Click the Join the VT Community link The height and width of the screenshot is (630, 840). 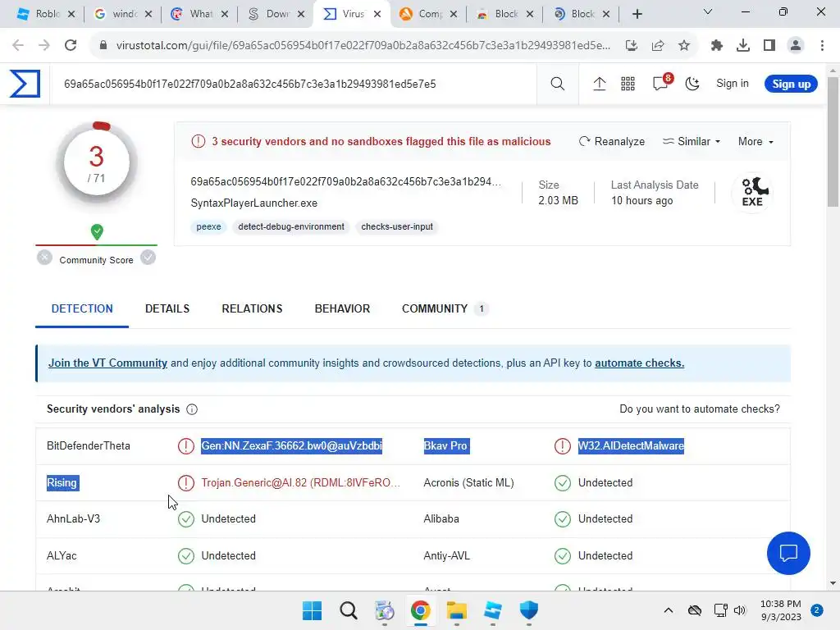pos(107,363)
